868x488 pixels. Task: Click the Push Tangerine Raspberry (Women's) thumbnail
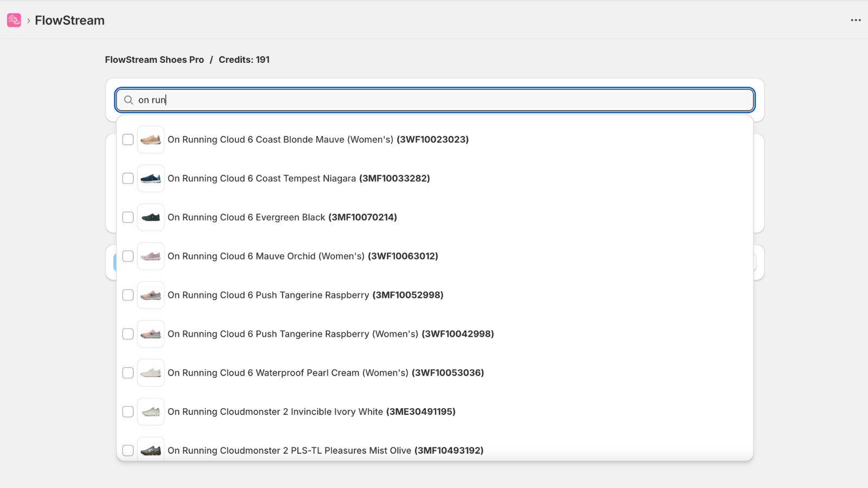151,334
